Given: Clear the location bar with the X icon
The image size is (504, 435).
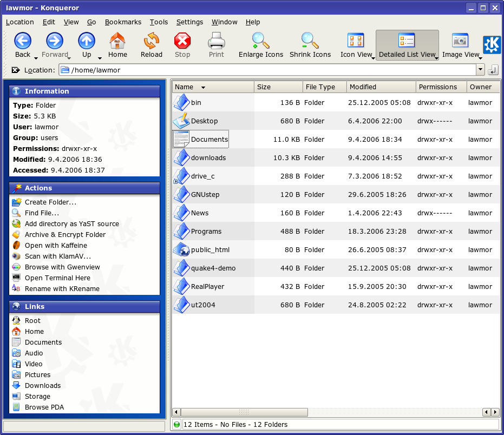Looking at the screenshot, I should [x=15, y=70].
